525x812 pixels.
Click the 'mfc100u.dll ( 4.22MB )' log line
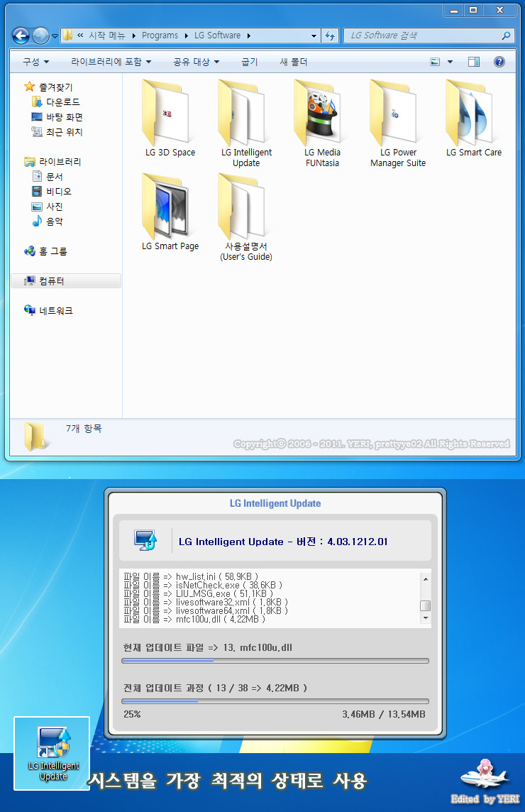(x=194, y=620)
